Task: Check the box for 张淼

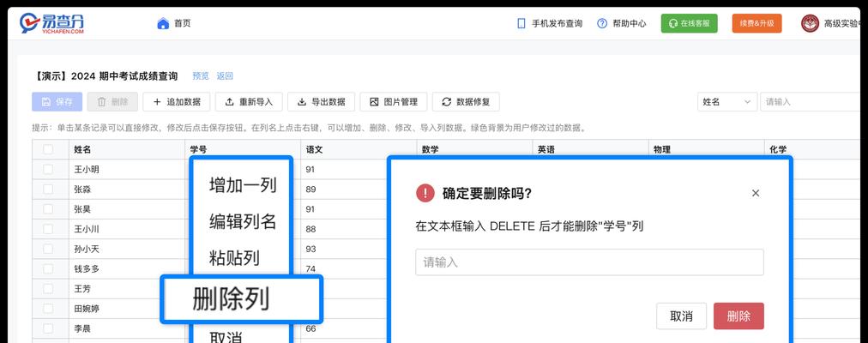Action: pyautogui.click(x=48, y=190)
